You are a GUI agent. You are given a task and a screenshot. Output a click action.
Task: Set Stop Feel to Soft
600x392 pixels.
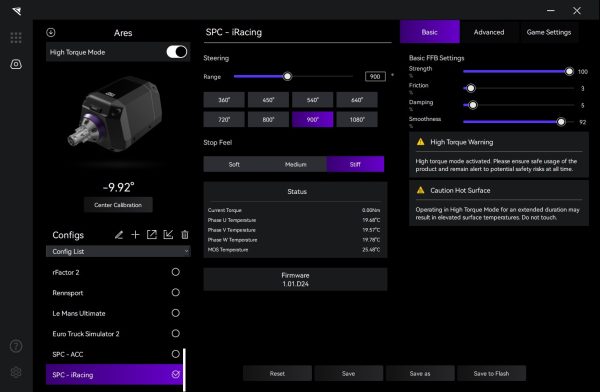click(234, 164)
